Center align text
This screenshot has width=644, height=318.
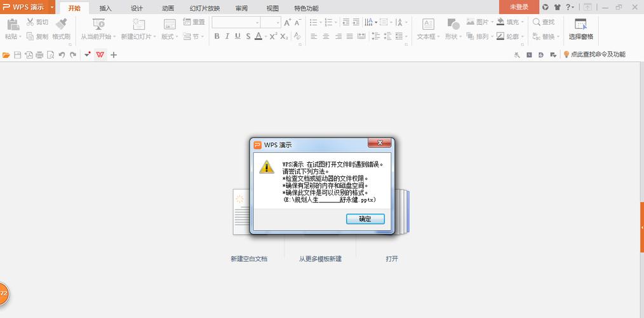(326, 36)
